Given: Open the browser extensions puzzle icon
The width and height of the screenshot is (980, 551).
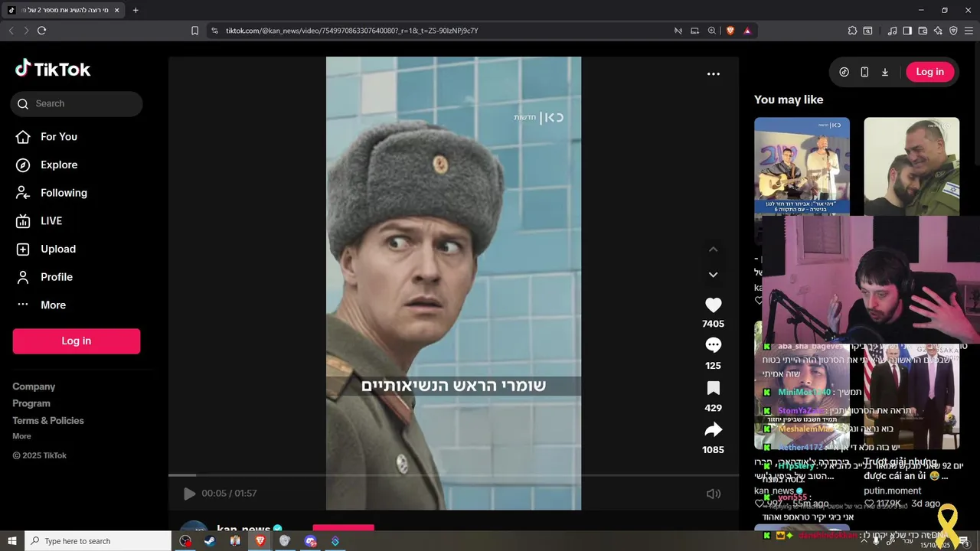Looking at the screenshot, I should click(x=852, y=31).
